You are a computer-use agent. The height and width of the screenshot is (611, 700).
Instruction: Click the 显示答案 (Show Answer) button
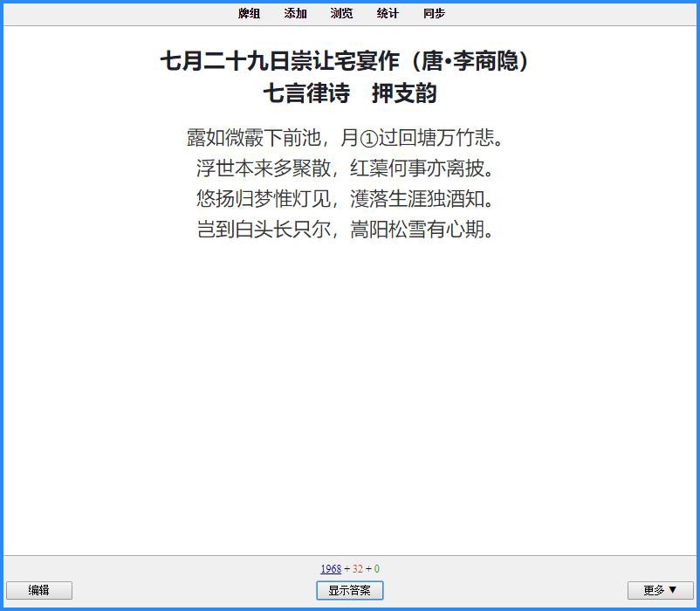349,590
